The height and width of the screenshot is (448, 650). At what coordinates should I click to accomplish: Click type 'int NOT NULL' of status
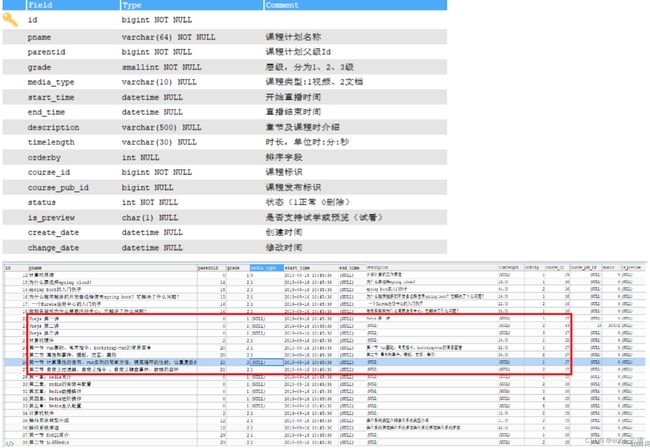click(150, 202)
